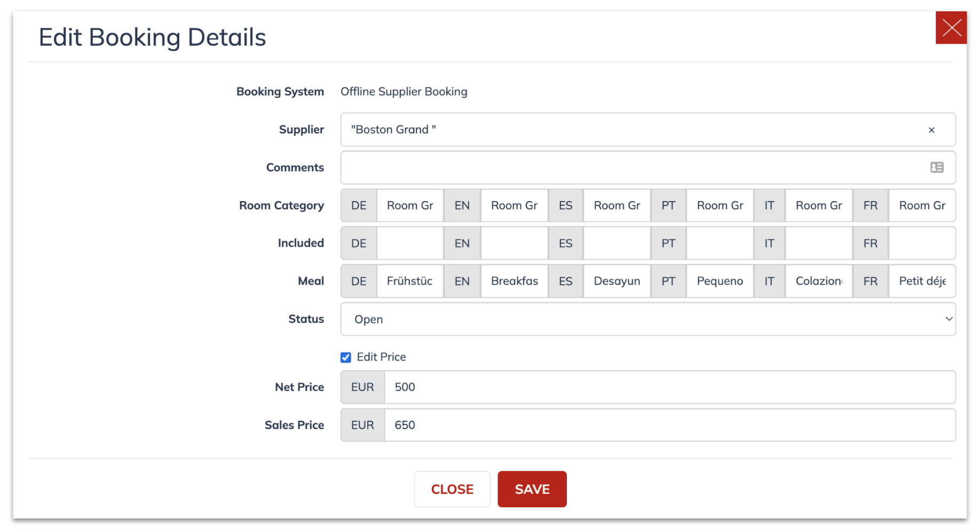Edit the ES Room Category field

tap(617, 205)
